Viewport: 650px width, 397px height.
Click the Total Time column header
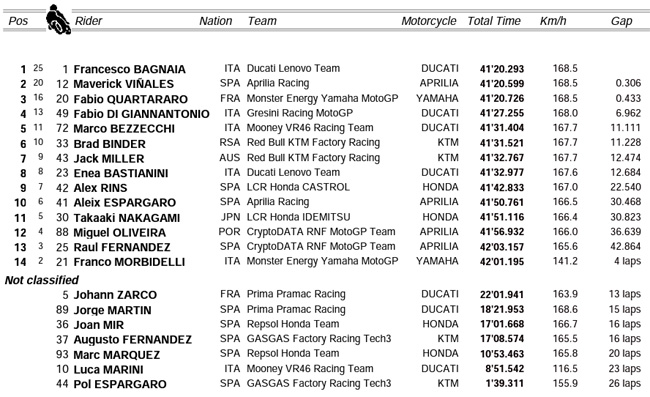[494, 21]
